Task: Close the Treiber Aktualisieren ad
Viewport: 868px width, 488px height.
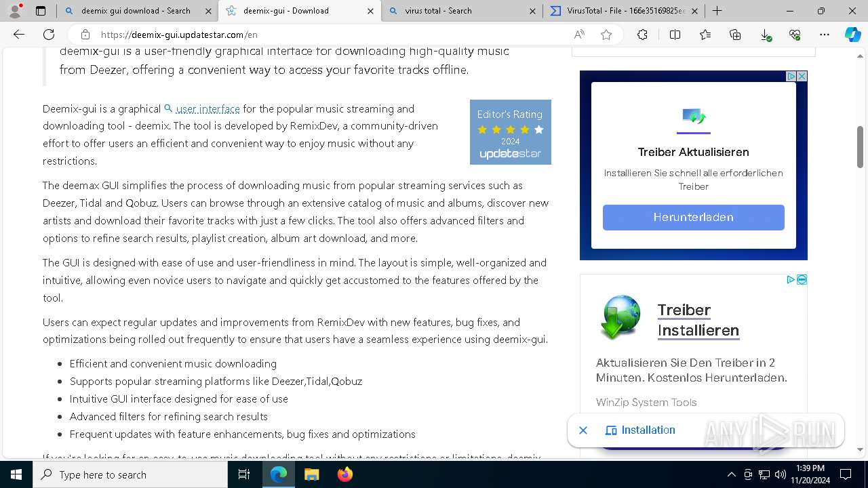Action: point(802,76)
